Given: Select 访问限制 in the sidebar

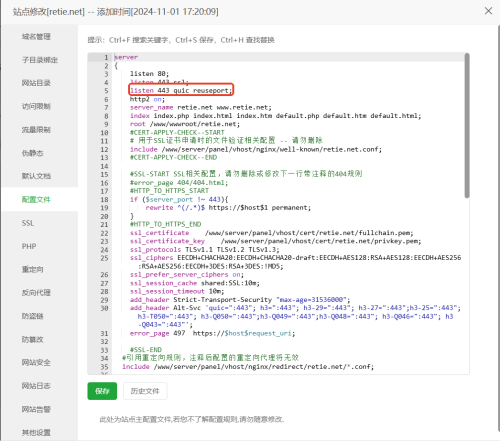Looking at the screenshot, I should tap(36, 106).
